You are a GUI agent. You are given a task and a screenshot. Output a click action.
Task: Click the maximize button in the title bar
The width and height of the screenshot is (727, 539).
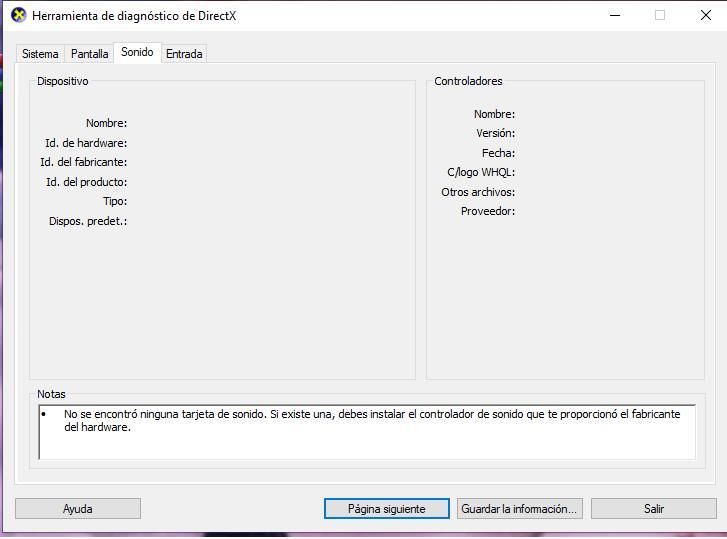(x=659, y=15)
